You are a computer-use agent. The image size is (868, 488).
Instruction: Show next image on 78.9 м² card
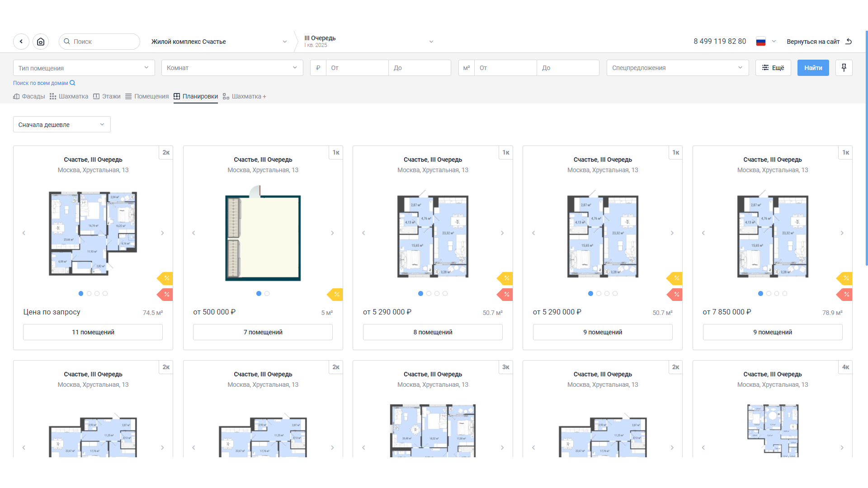pyautogui.click(x=842, y=233)
